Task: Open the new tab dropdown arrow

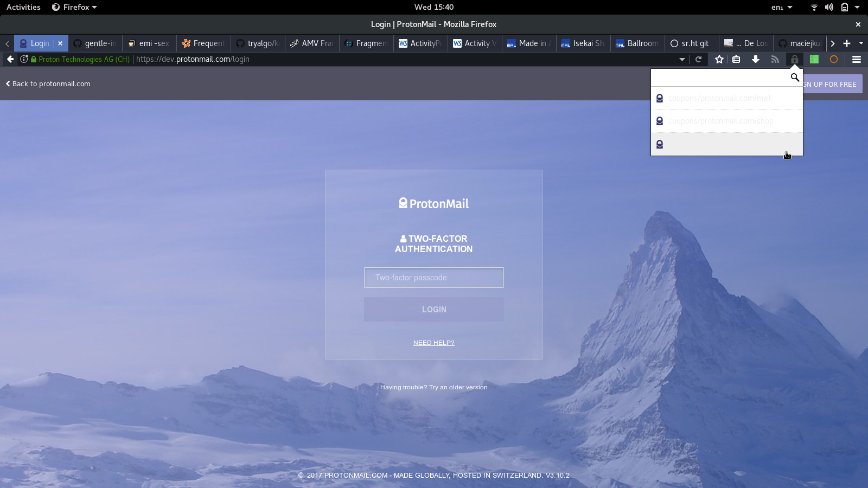Action: [x=860, y=43]
